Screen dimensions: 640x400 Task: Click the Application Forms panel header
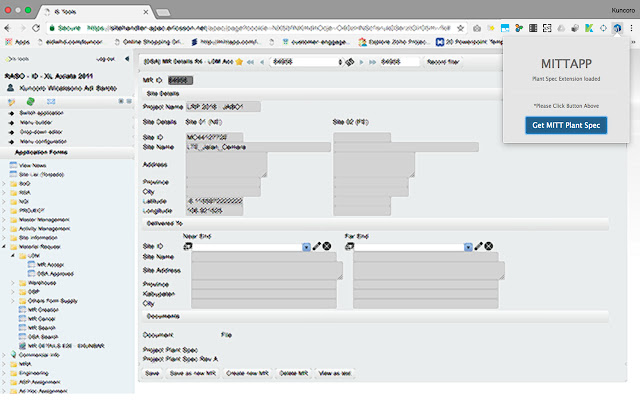pos(67,152)
